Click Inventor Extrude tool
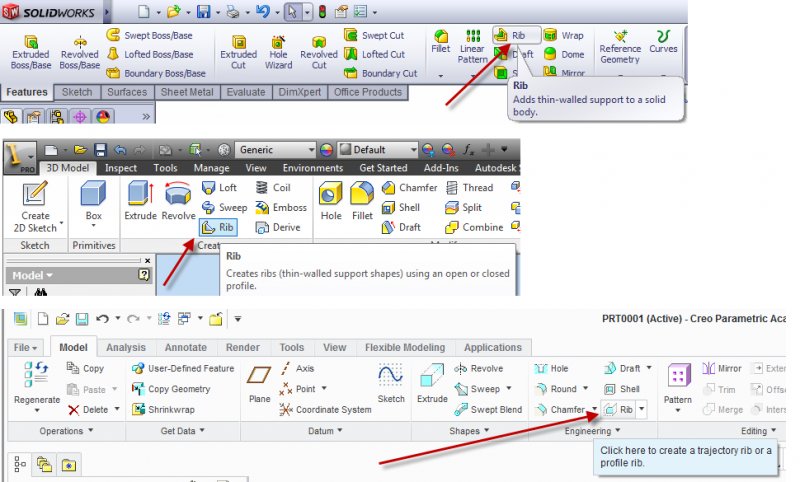 point(140,200)
